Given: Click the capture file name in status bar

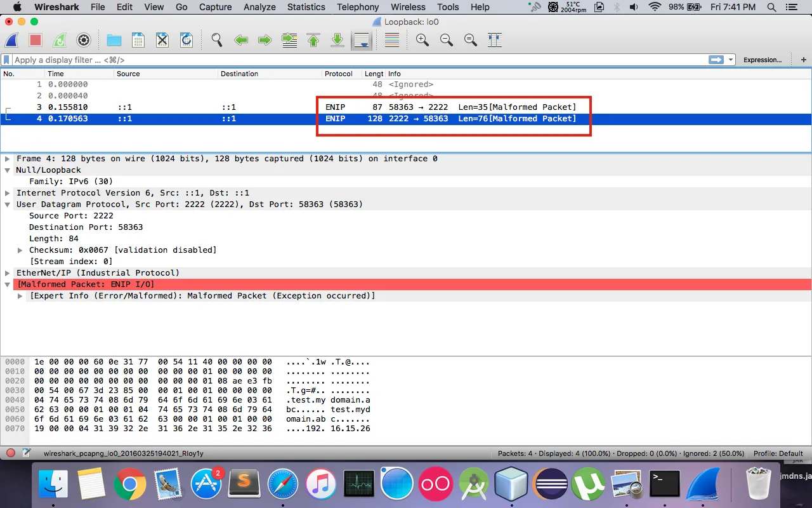Looking at the screenshot, I should [x=123, y=453].
